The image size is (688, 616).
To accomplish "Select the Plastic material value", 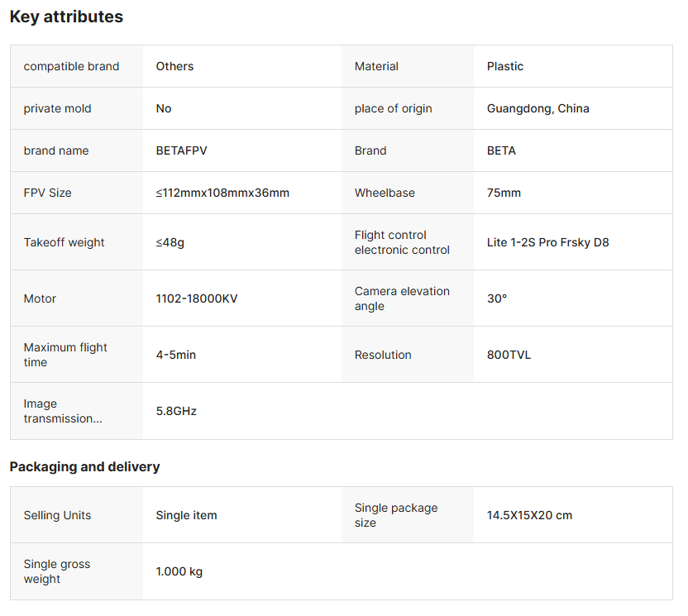I will (x=504, y=66).
